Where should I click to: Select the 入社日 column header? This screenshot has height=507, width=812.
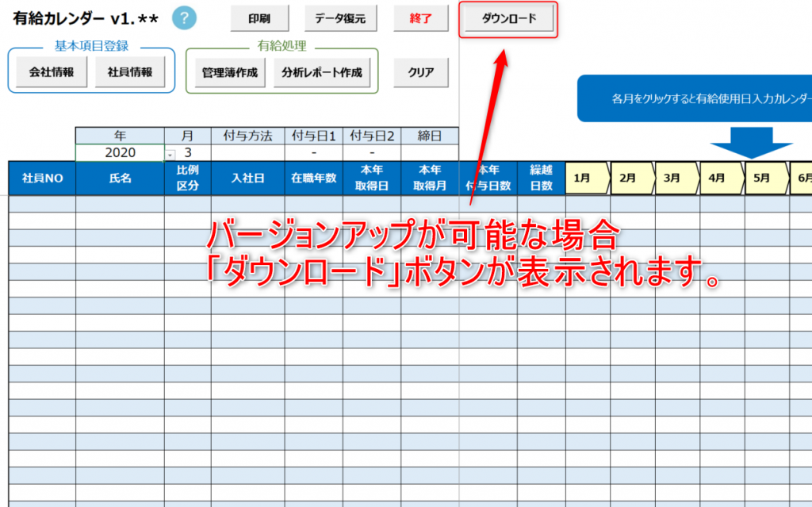coord(247,178)
